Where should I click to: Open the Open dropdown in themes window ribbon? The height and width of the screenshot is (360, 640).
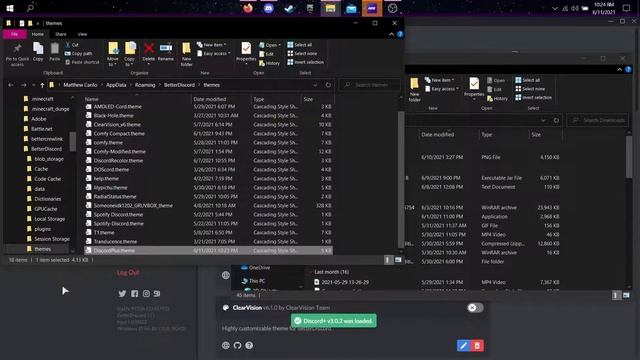pos(270,45)
